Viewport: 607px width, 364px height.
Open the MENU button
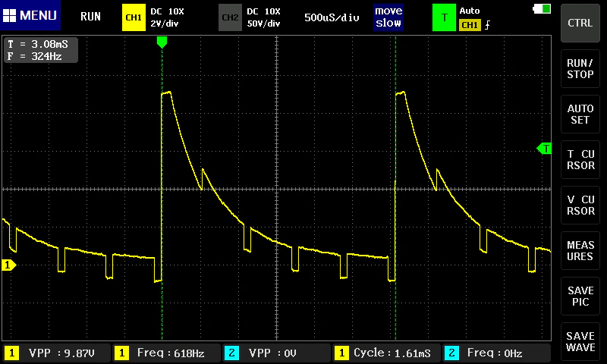pyautogui.click(x=30, y=15)
